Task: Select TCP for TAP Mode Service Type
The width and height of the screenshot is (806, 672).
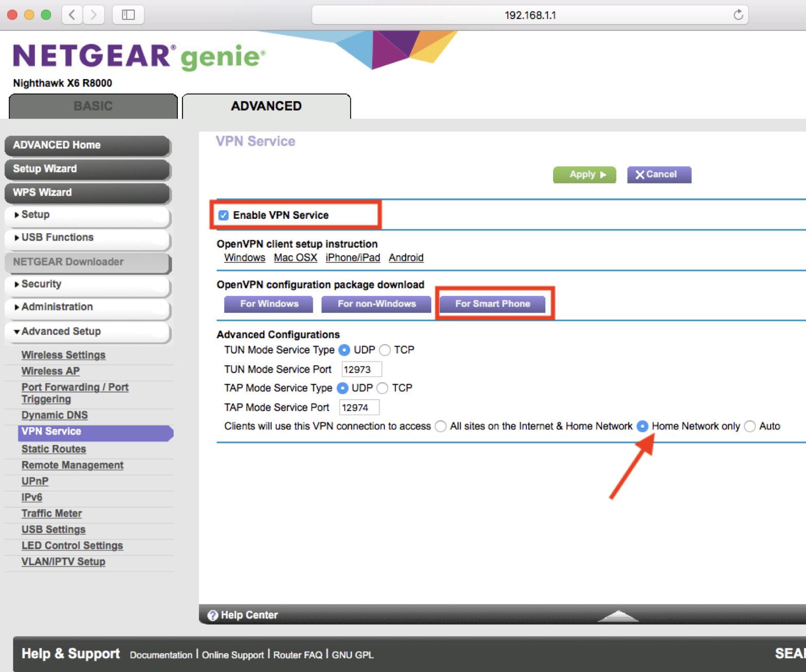Action: click(x=382, y=388)
